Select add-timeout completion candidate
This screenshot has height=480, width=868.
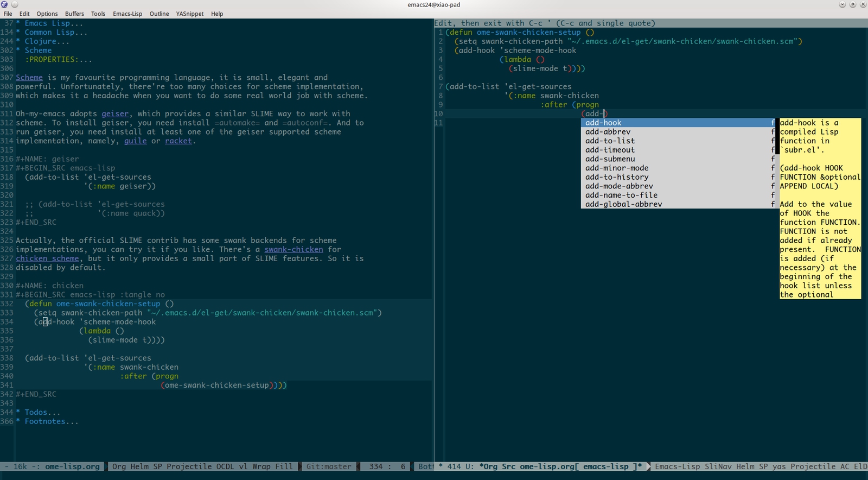[x=678, y=150]
